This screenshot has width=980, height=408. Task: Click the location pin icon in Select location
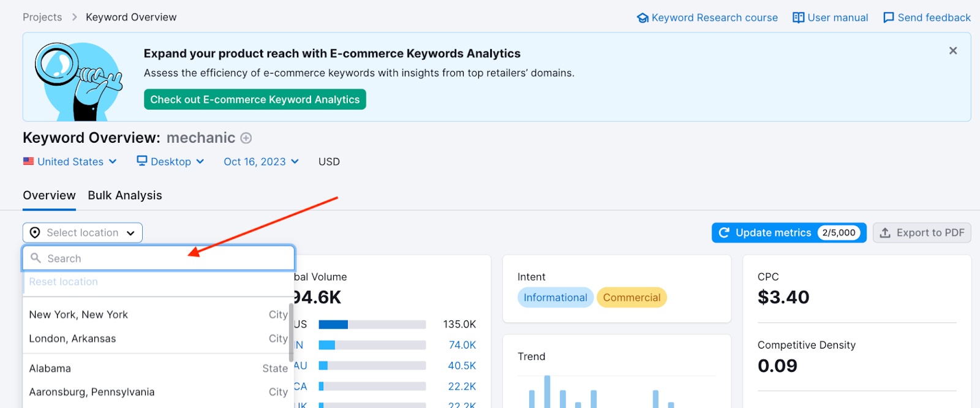point(35,233)
